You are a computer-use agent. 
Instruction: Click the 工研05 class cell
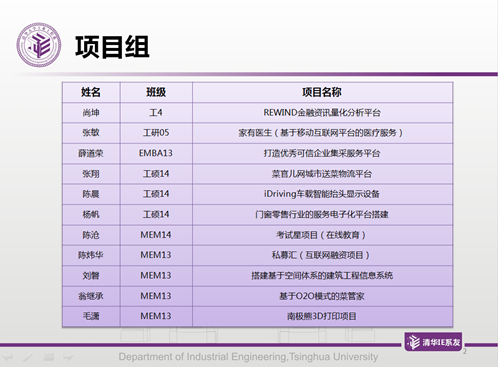156,133
